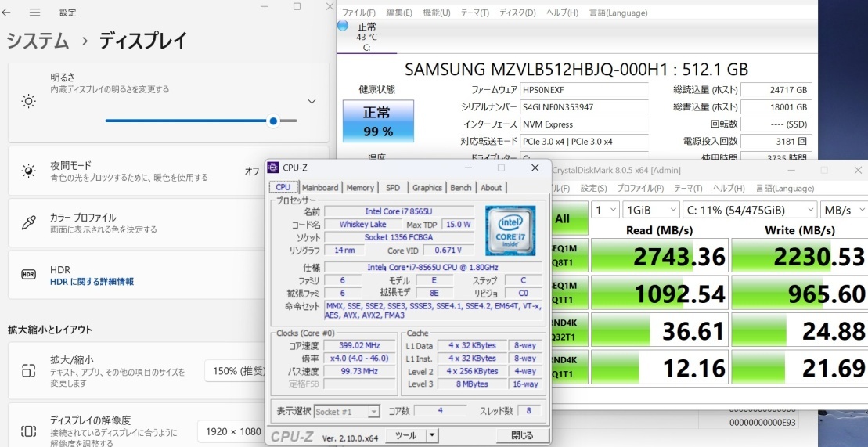Open the 言語(Language) menu in CrystalDiskInfo
Screen dimensions: 868x447
point(618,13)
